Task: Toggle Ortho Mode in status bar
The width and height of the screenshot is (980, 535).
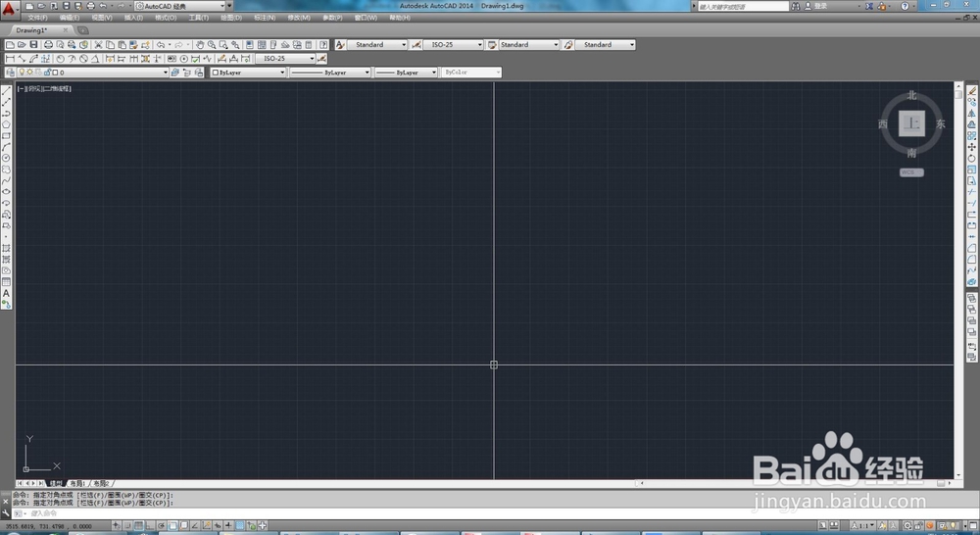Action: tap(150, 525)
